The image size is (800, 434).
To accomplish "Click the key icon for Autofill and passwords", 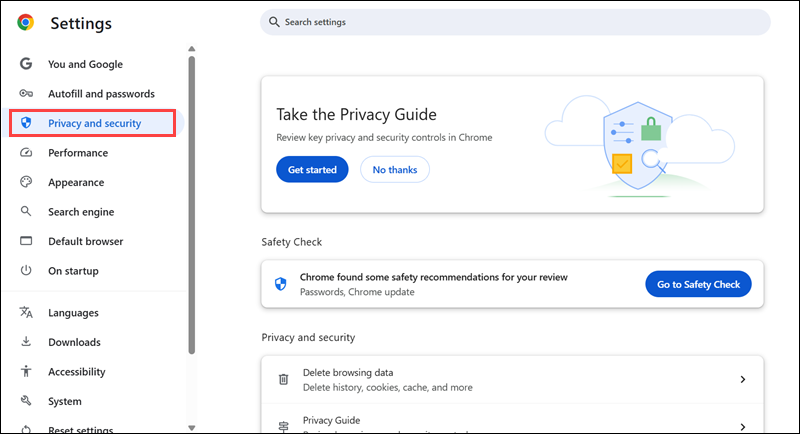I will [26, 93].
